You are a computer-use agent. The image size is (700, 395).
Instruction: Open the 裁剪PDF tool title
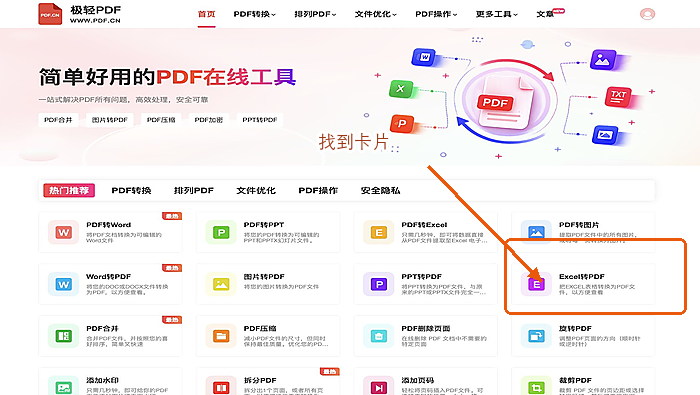coord(575,380)
